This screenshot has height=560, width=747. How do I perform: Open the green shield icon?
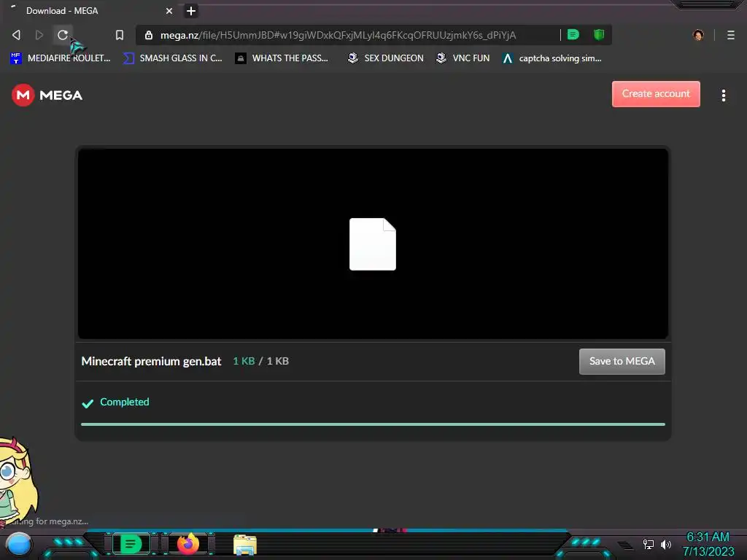pos(599,34)
